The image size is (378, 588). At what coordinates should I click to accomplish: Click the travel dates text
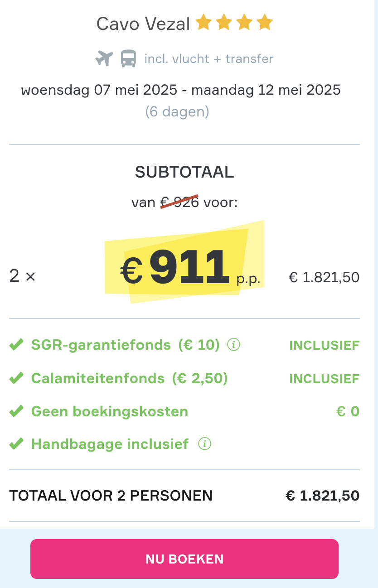tap(180, 90)
